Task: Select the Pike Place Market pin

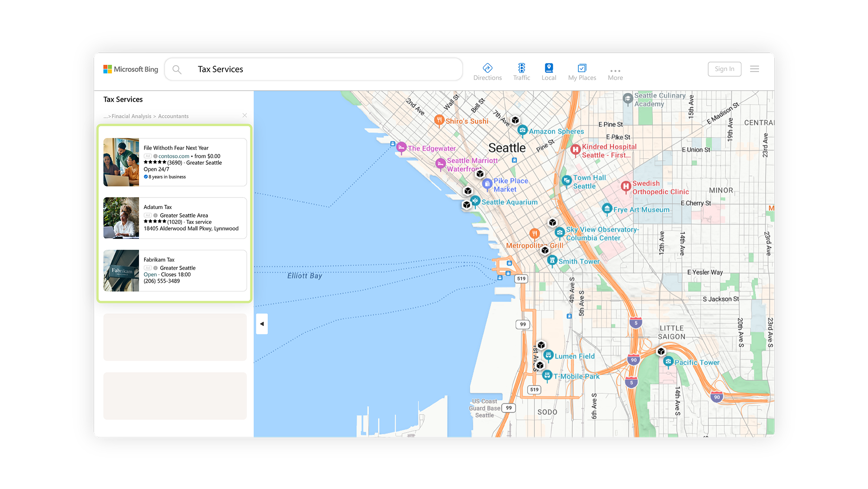Action: (x=487, y=183)
